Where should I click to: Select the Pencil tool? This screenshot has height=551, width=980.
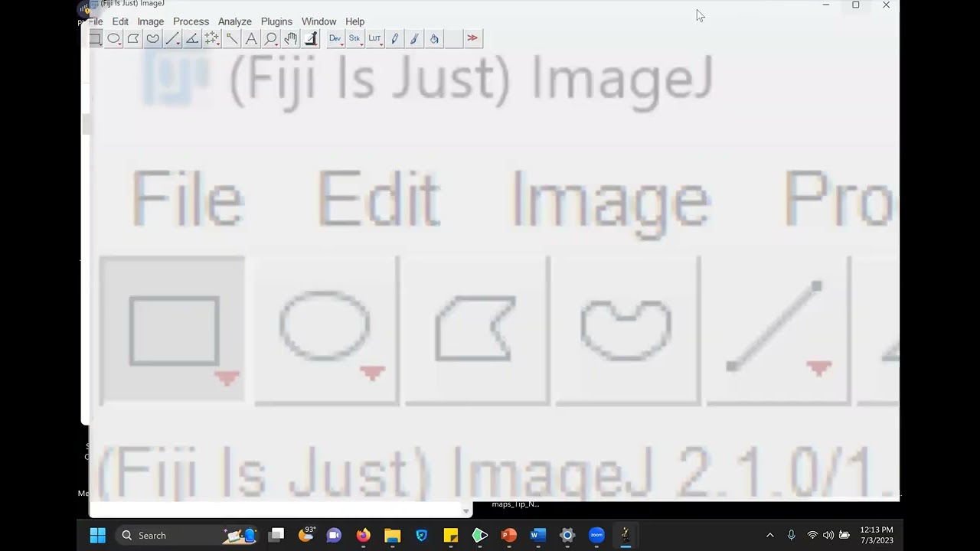(x=395, y=38)
